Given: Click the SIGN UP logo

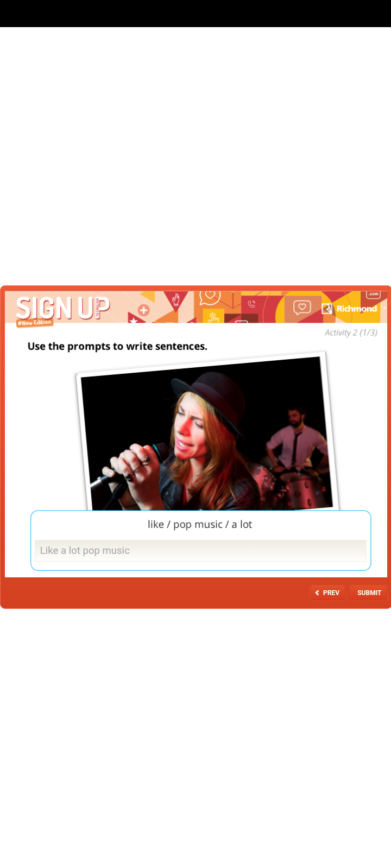Looking at the screenshot, I should 63,308.
